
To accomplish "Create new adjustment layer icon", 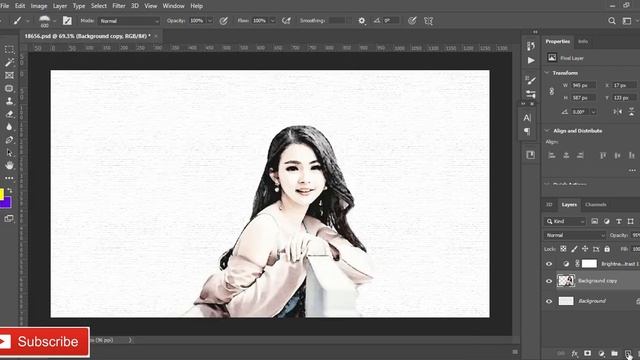I will coord(601,353).
